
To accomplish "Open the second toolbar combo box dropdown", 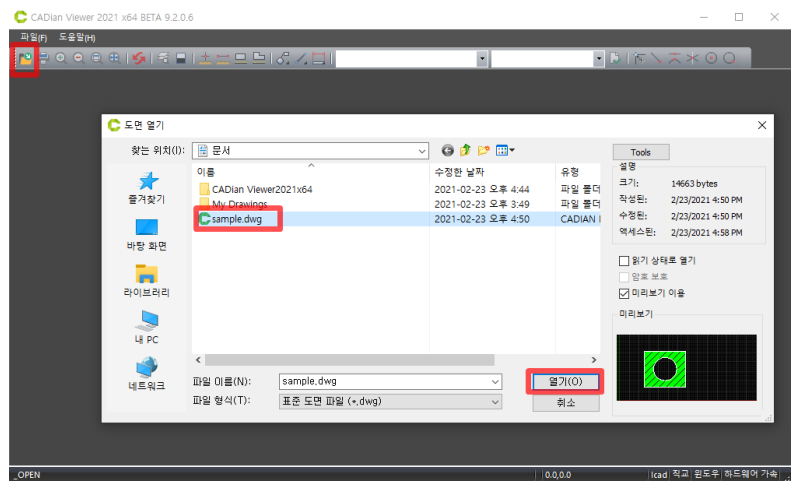I will 599,59.
